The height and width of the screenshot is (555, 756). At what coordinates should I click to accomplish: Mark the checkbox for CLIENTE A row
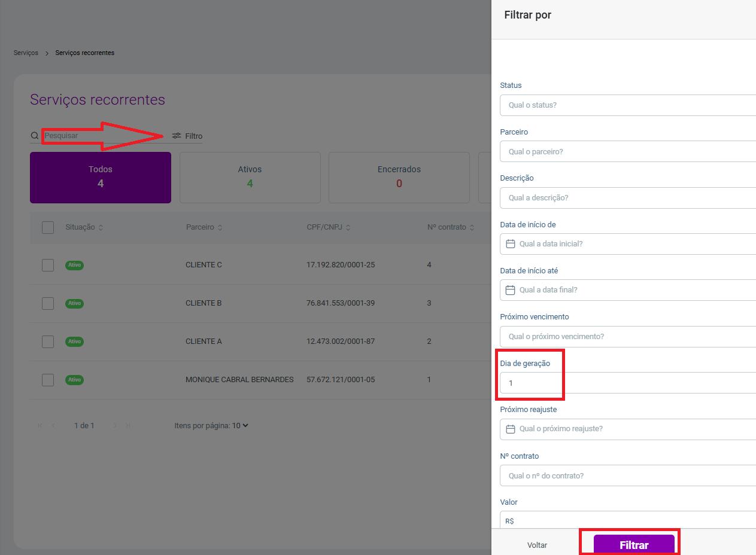48,341
